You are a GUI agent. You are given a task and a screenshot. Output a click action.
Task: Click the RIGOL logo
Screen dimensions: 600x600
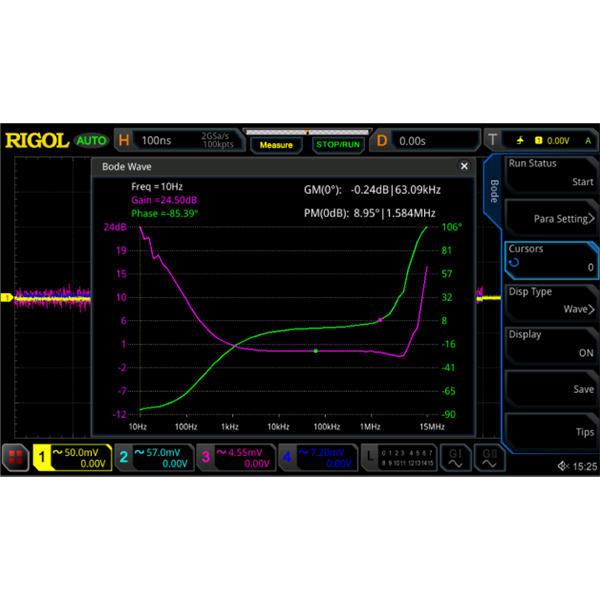click(37, 140)
